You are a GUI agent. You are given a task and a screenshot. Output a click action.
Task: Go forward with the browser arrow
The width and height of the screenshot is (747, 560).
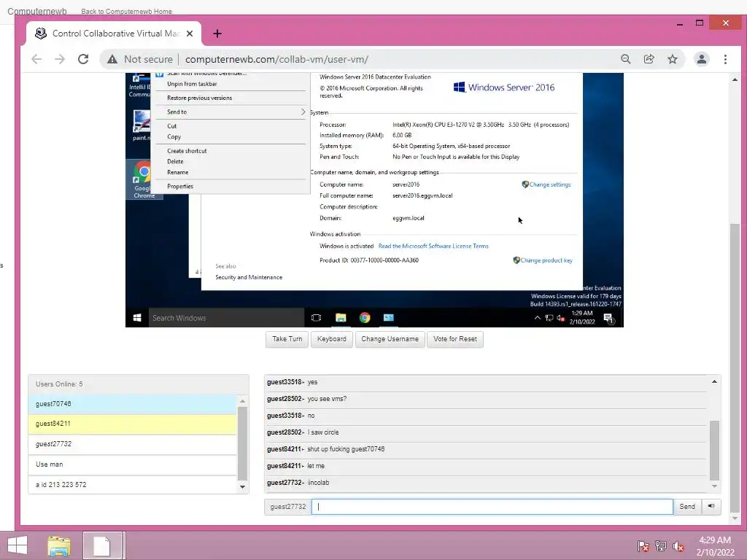pos(60,59)
